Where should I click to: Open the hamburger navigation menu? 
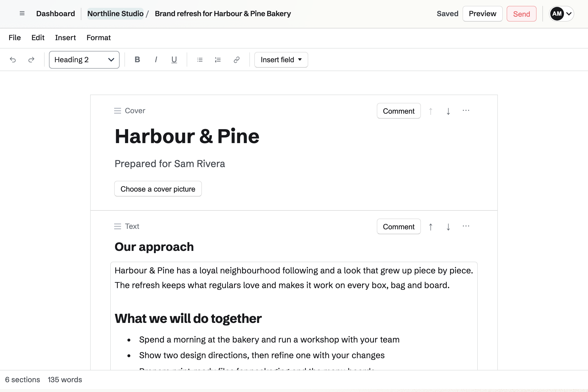click(22, 13)
